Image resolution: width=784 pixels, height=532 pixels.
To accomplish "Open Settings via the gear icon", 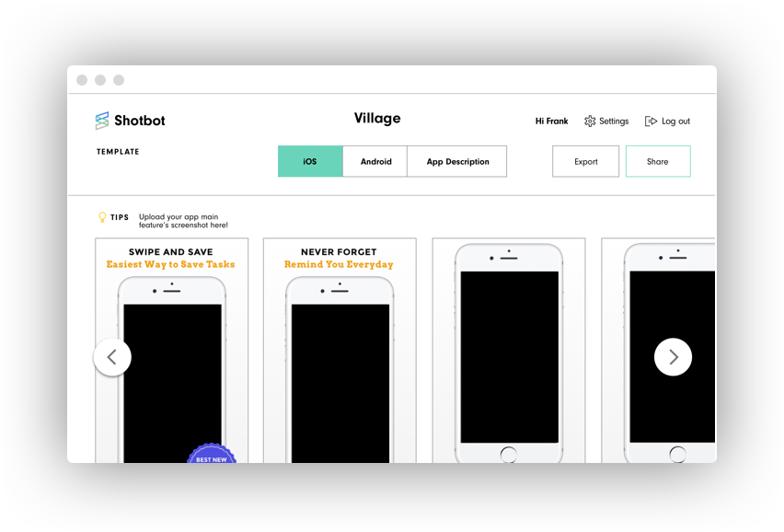I will coord(590,121).
